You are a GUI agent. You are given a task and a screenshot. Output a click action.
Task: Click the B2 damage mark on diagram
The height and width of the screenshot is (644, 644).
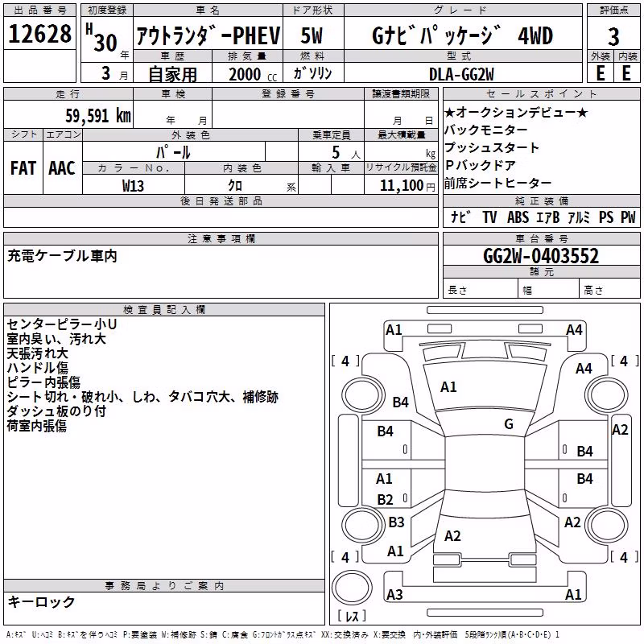[x=386, y=499]
